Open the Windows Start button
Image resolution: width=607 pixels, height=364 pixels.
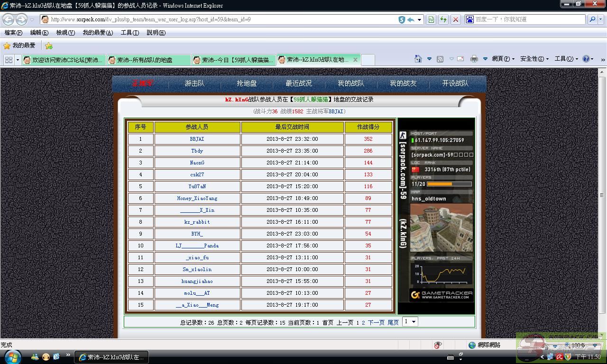click(x=12, y=356)
